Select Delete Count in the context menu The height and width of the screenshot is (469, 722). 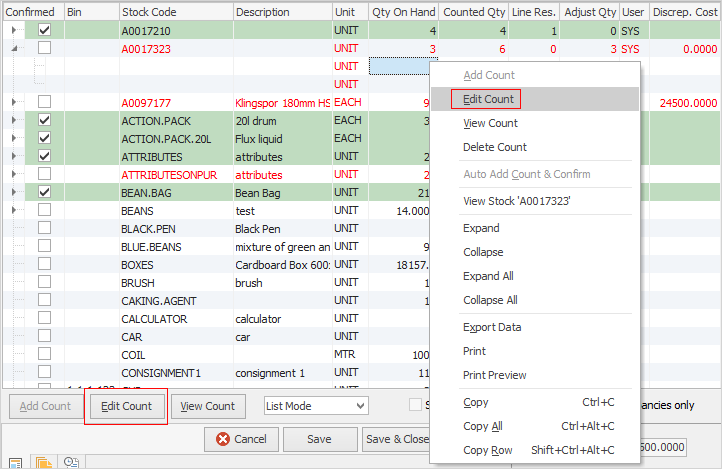494,148
